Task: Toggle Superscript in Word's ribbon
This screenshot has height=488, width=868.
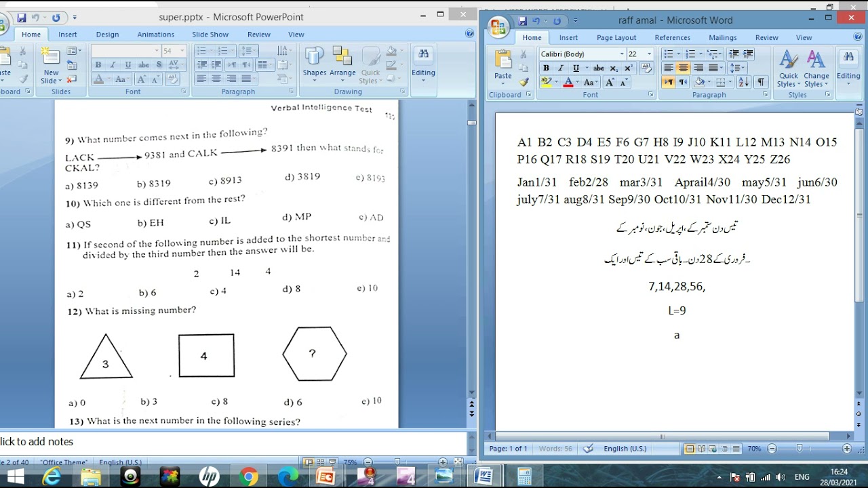Action: coord(628,68)
